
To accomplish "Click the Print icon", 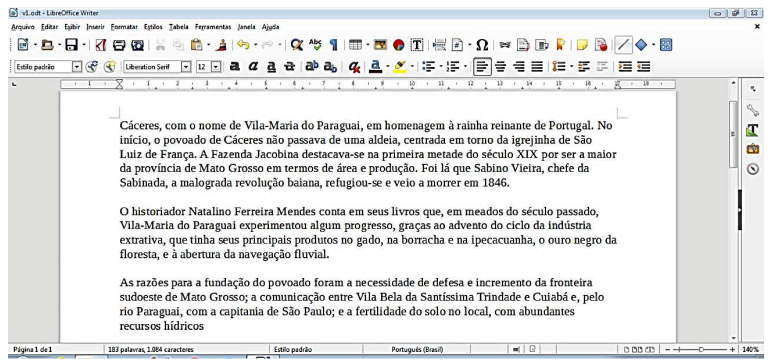I will pyautogui.click(x=119, y=45).
